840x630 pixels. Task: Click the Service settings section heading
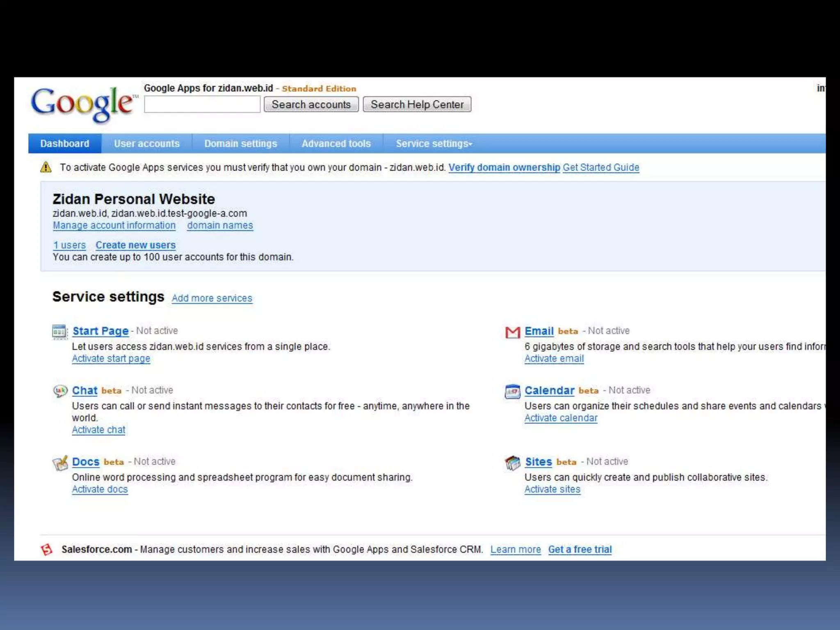pyautogui.click(x=108, y=297)
